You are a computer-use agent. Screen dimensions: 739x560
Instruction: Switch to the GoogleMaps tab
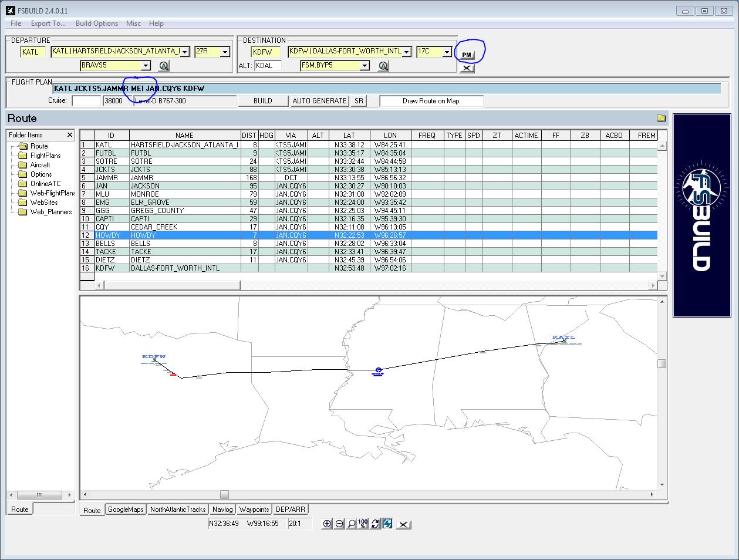[126, 510]
